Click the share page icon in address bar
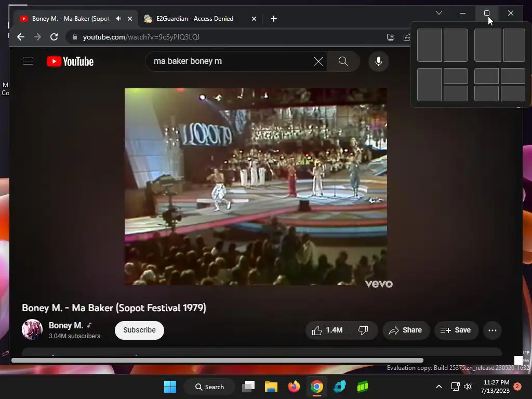Image resolution: width=532 pixels, height=399 pixels. pos(407,37)
